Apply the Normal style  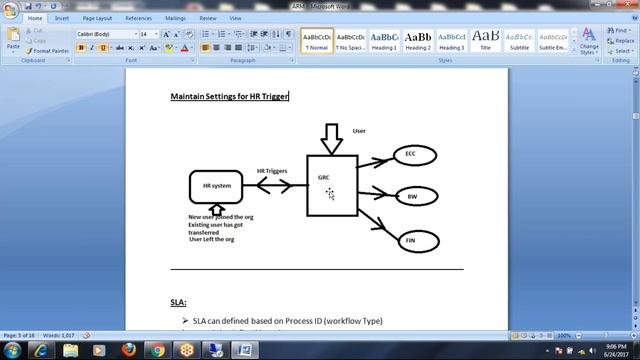[x=317, y=40]
